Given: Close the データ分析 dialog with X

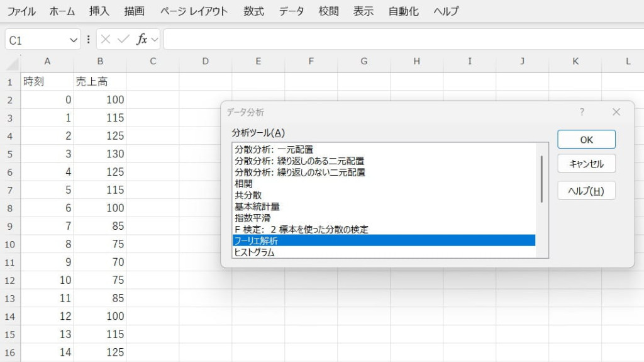Looking at the screenshot, I should pos(616,112).
